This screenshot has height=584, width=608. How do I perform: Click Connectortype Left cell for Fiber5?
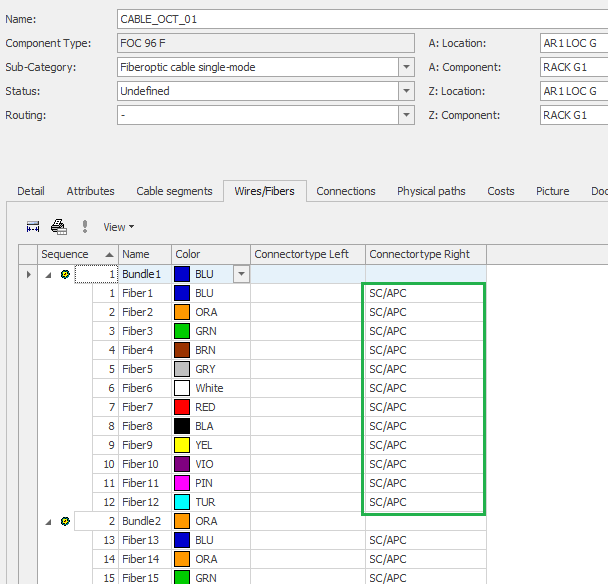308,369
